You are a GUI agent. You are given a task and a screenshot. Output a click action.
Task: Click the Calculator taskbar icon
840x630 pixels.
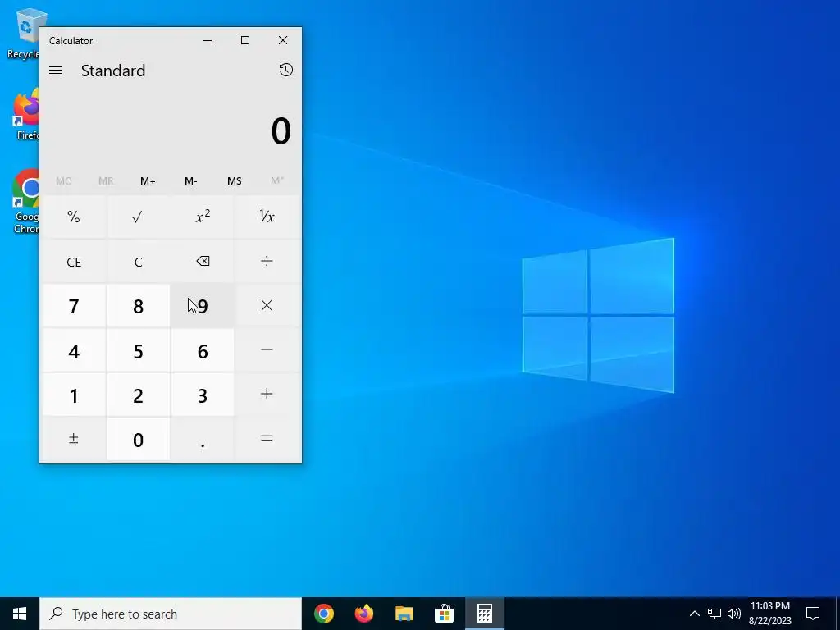click(484, 614)
